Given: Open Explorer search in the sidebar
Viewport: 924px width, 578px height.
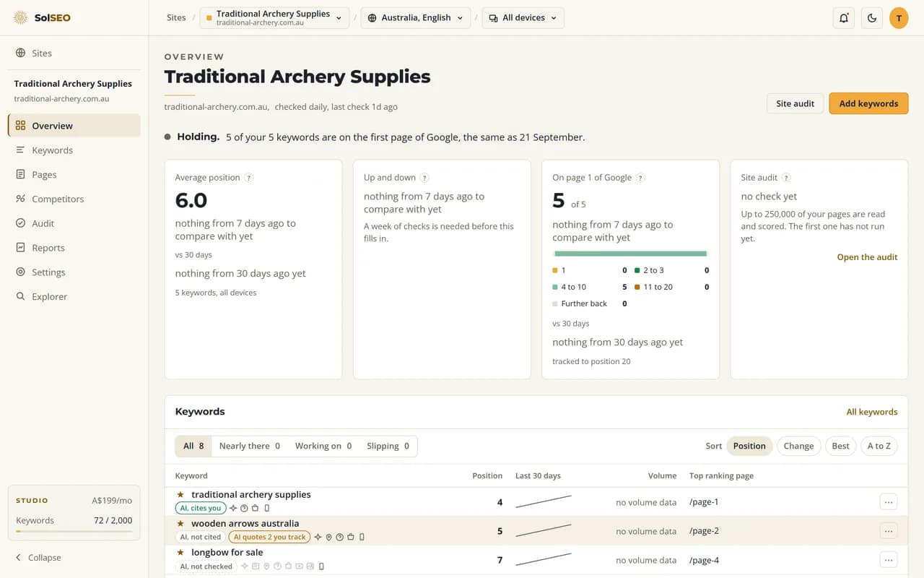Looking at the screenshot, I should pos(74,296).
